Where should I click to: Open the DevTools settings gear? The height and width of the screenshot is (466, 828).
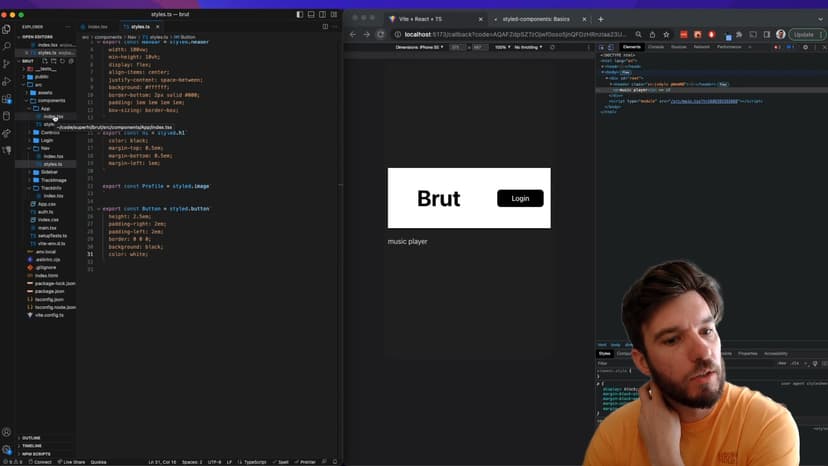[x=806, y=47]
